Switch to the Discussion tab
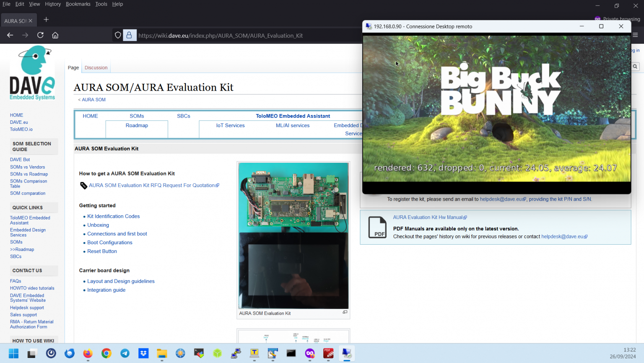Screen dimensions: 644x363 click(96, 68)
